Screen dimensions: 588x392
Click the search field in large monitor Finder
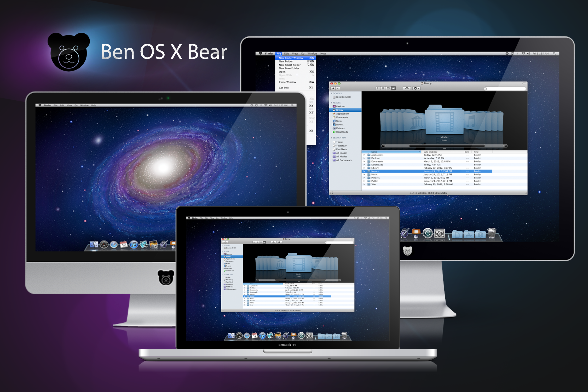pos(505,89)
